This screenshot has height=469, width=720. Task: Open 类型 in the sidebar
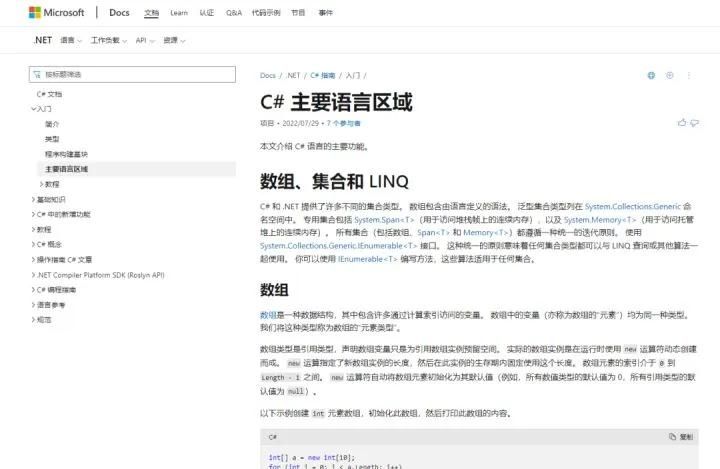[x=52, y=139]
